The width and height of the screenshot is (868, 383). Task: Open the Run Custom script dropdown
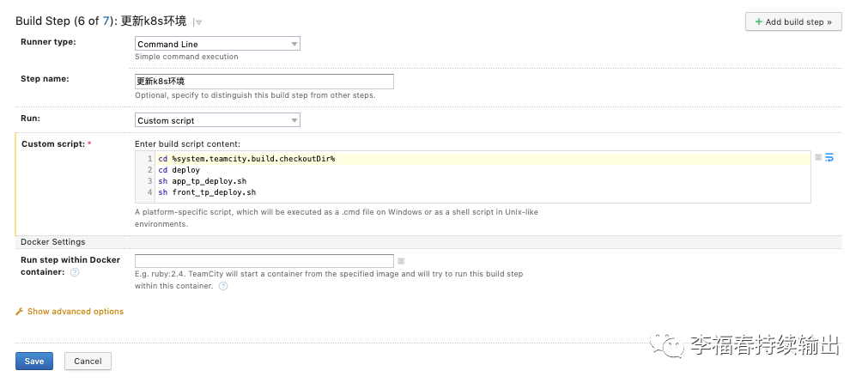(217, 120)
